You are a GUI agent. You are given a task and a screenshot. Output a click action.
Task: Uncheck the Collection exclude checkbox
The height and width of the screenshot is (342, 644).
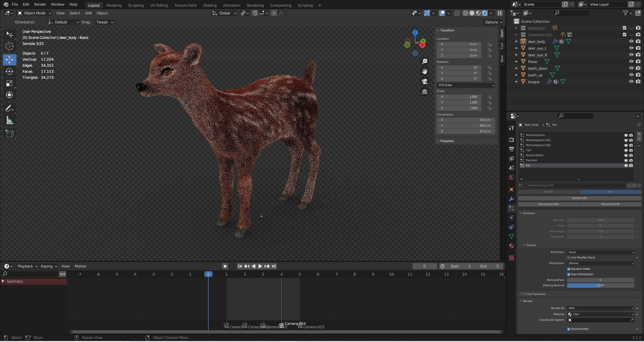pyautogui.click(x=625, y=28)
